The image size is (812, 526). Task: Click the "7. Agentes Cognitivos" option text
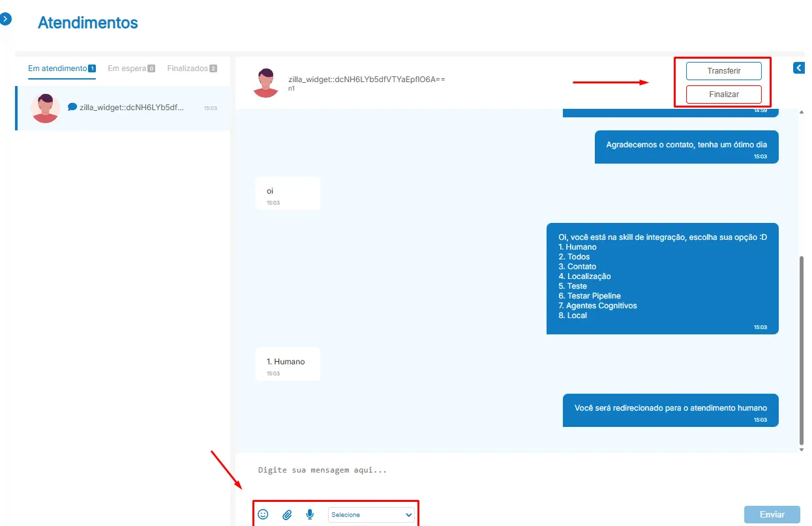(x=597, y=306)
